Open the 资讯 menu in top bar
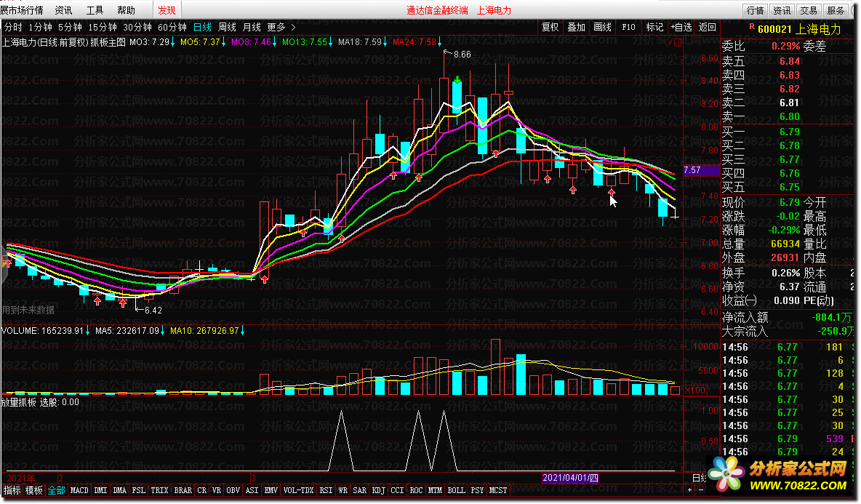 [64, 10]
